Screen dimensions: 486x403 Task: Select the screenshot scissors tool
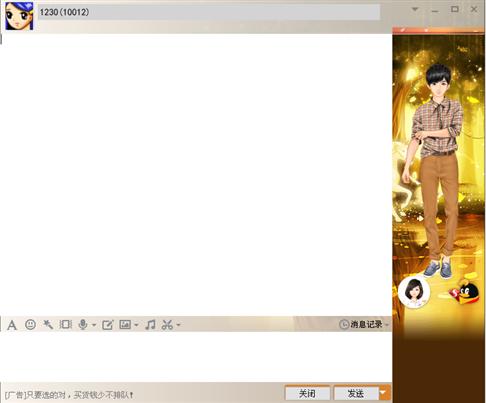(167, 325)
